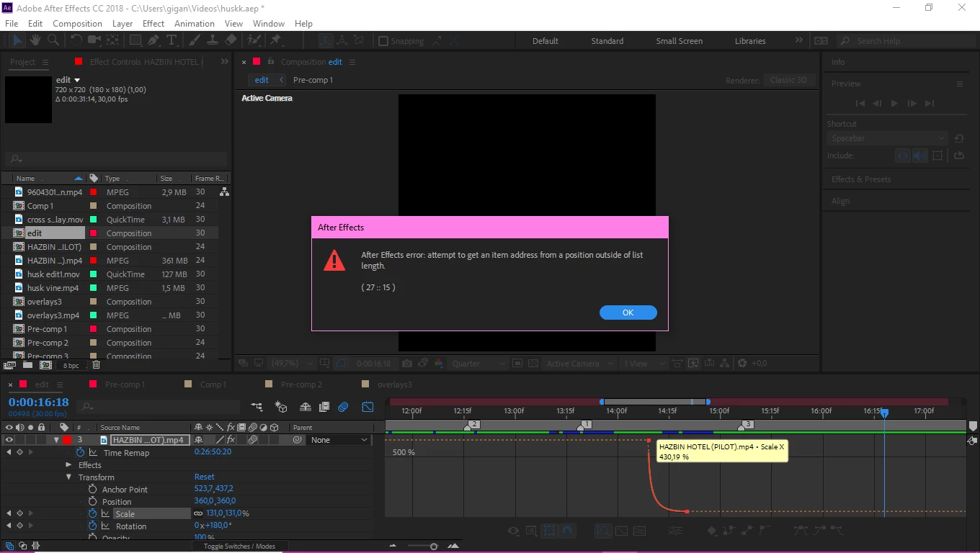Select the Selection arrow tool
The image size is (980, 553).
coord(17,40)
